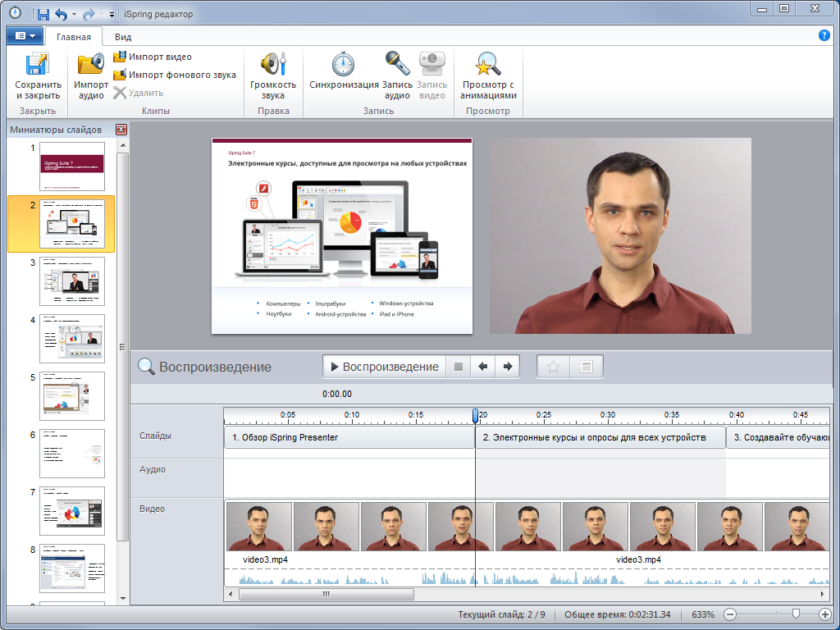Open the Import Audio tool
The image size is (840, 630).
click(91, 76)
